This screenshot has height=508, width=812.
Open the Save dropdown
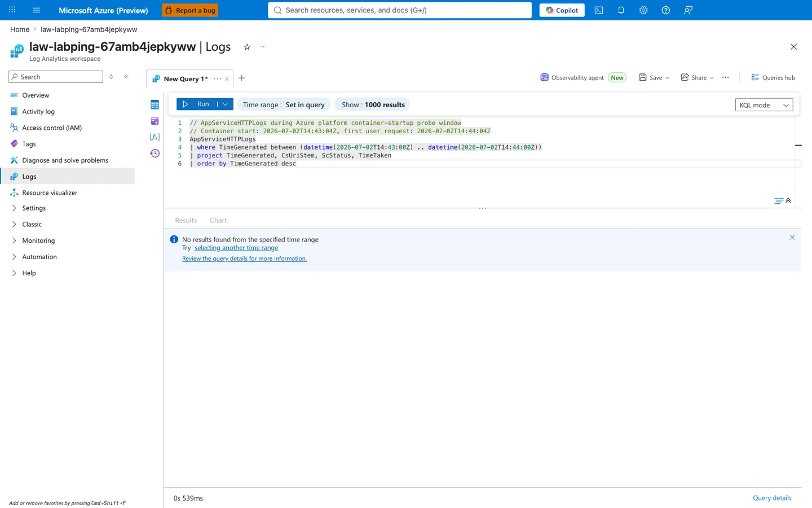click(x=654, y=77)
